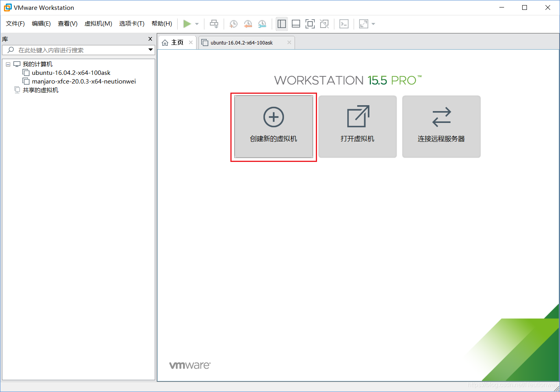560x392 pixels.
Task: Open the library search dropdown arrow
Action: coord(150,50)
